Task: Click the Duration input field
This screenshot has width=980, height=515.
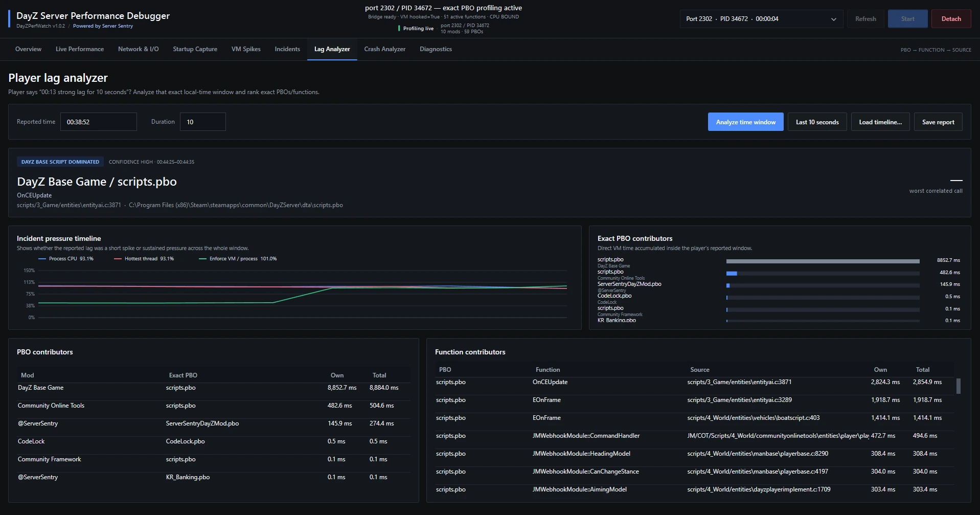Action: (202, 122)
